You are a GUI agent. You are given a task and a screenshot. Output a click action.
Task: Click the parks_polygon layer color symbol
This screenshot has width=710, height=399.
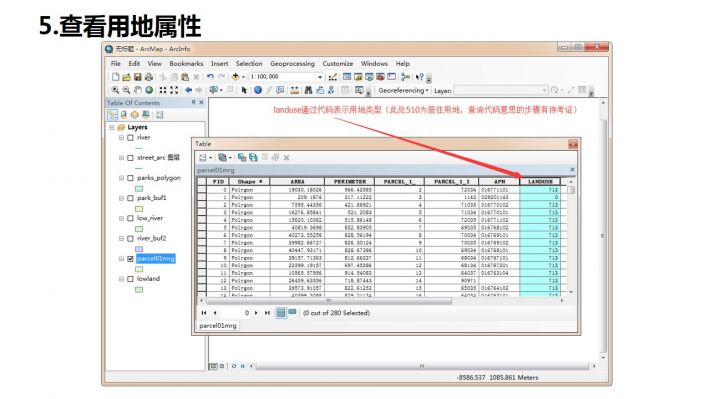139,188
